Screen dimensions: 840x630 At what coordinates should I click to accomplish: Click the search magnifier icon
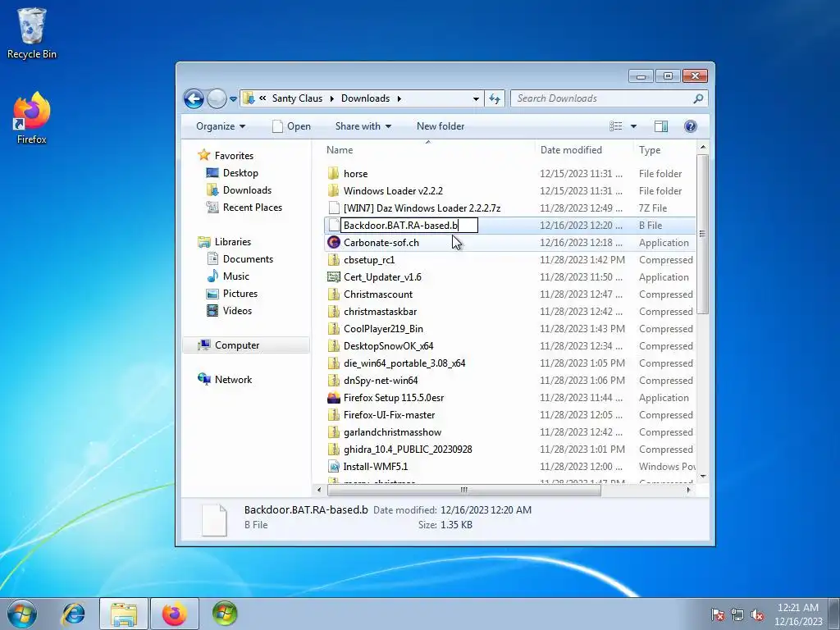pos(698,98)
